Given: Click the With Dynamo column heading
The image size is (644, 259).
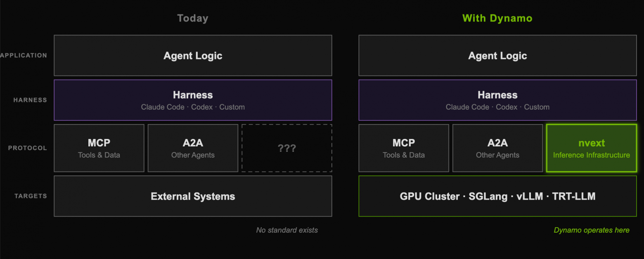Looking at the screenshot, I should pyautogui.click(x=497, y=19).
